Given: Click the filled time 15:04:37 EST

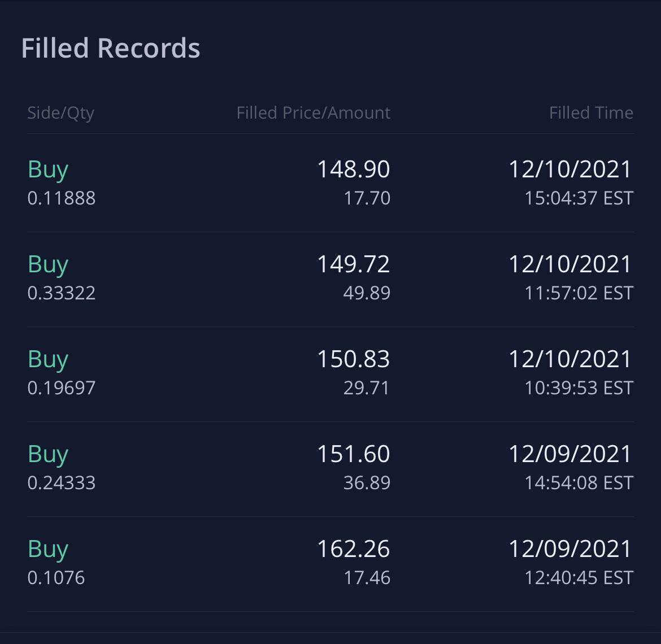Looking at the screenshot, I should tap(579, 198).
